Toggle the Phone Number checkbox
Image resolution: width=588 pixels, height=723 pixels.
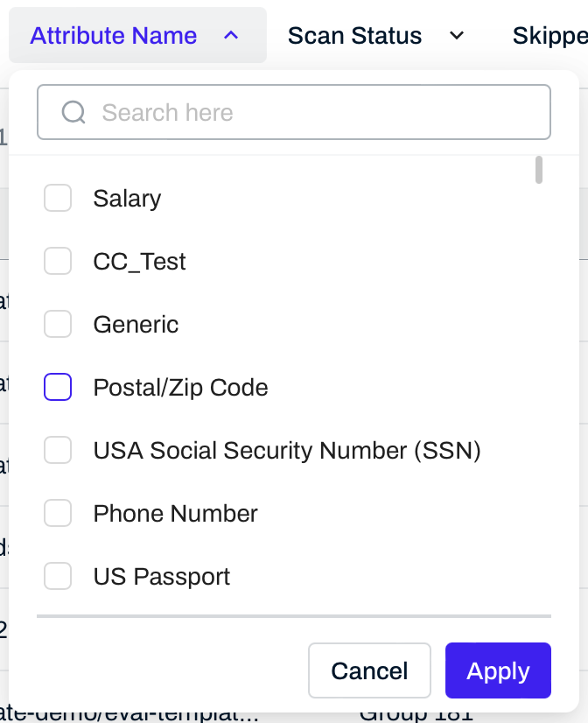58,514
